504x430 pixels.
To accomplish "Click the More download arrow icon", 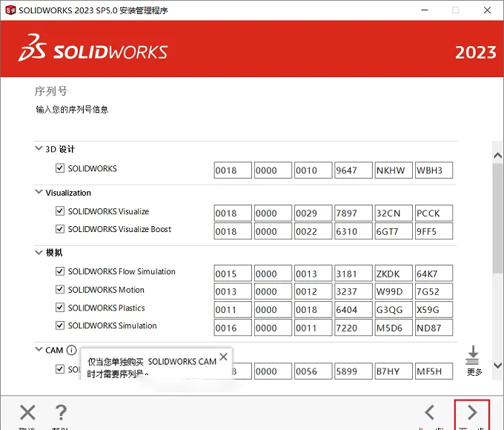I will pyautogui.click(x=473, y=354).
